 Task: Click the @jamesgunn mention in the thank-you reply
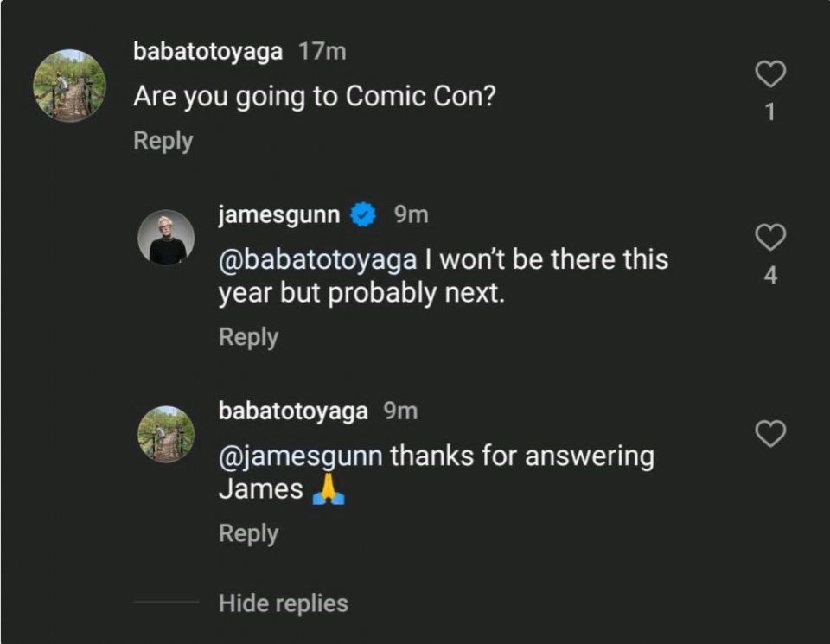pyautogui.click(x=300, y=456)
